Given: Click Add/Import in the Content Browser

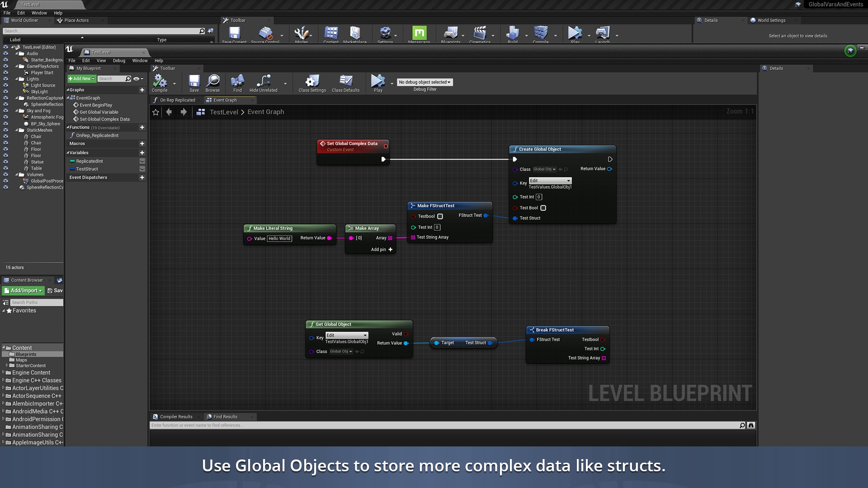Looking at the screenshot, I should point(23,291).
